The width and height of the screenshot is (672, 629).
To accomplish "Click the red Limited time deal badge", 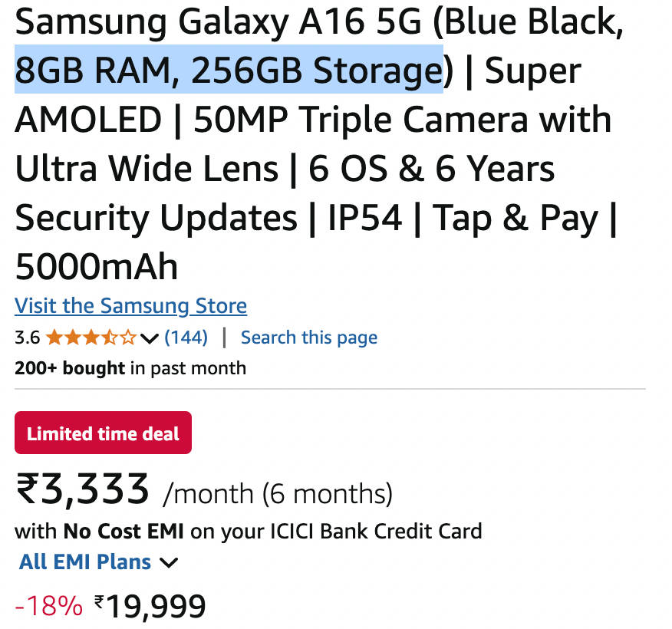I will (x=103, y=433).
